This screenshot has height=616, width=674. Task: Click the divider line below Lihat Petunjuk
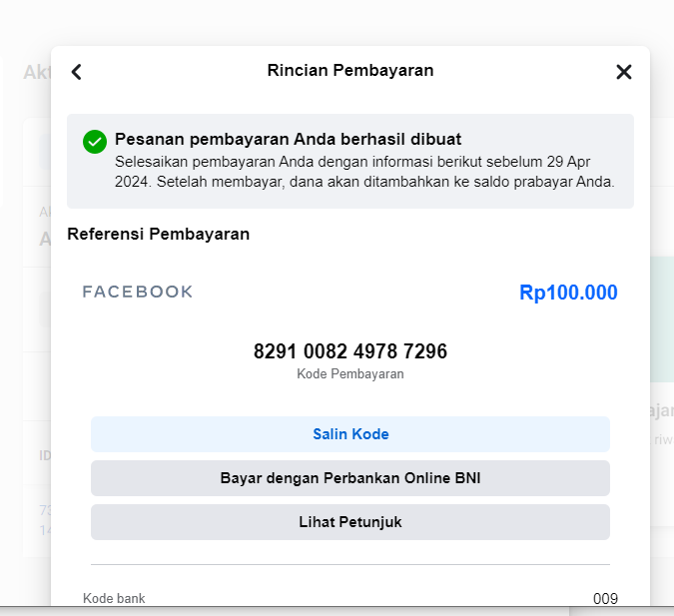pos(350,564)
